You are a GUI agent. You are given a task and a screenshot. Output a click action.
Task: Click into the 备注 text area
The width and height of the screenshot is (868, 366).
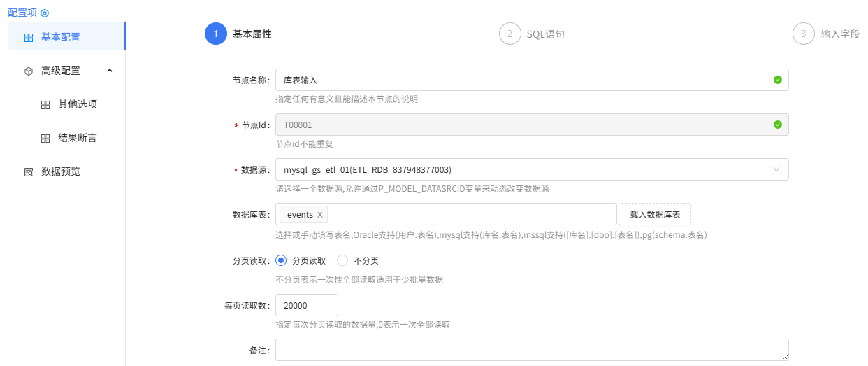(x=531, y=350)
